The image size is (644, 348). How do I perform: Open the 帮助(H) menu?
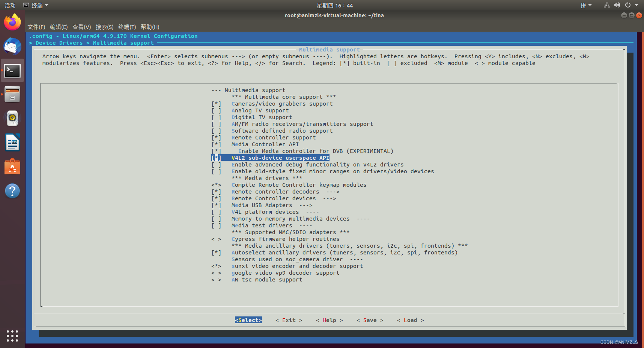150,27
